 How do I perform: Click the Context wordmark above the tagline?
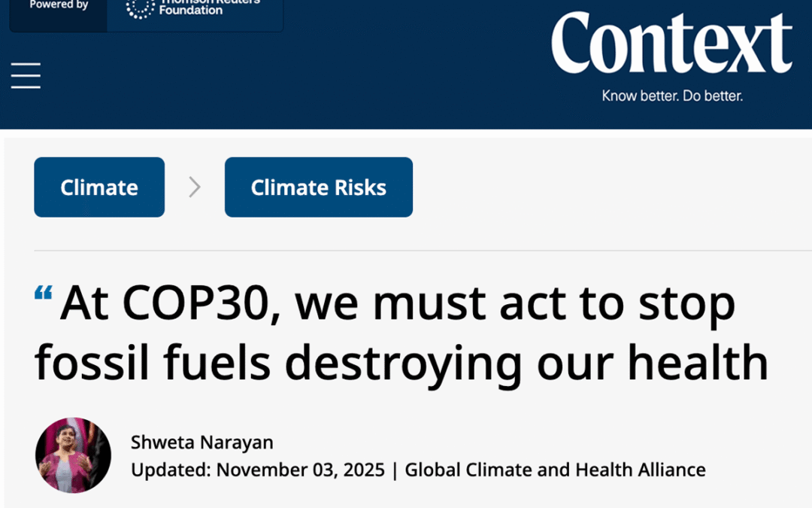(x=671, y=43)
